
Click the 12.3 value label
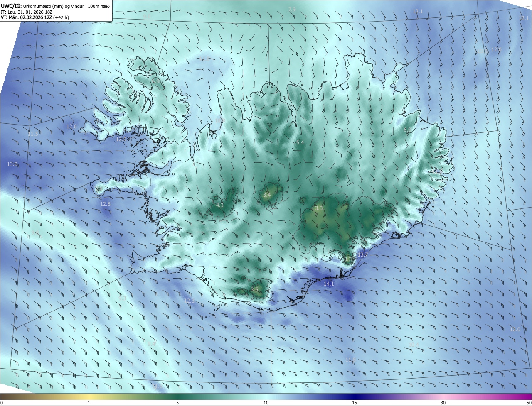click(x=189, y=301)
